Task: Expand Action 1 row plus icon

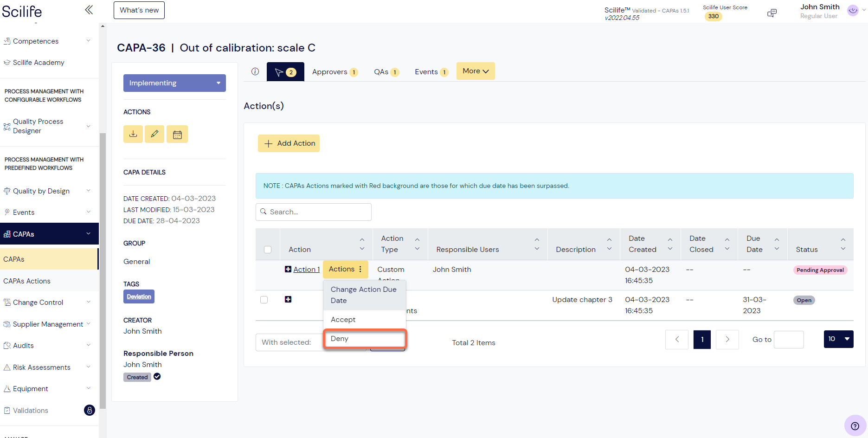Action: point(288,269)
